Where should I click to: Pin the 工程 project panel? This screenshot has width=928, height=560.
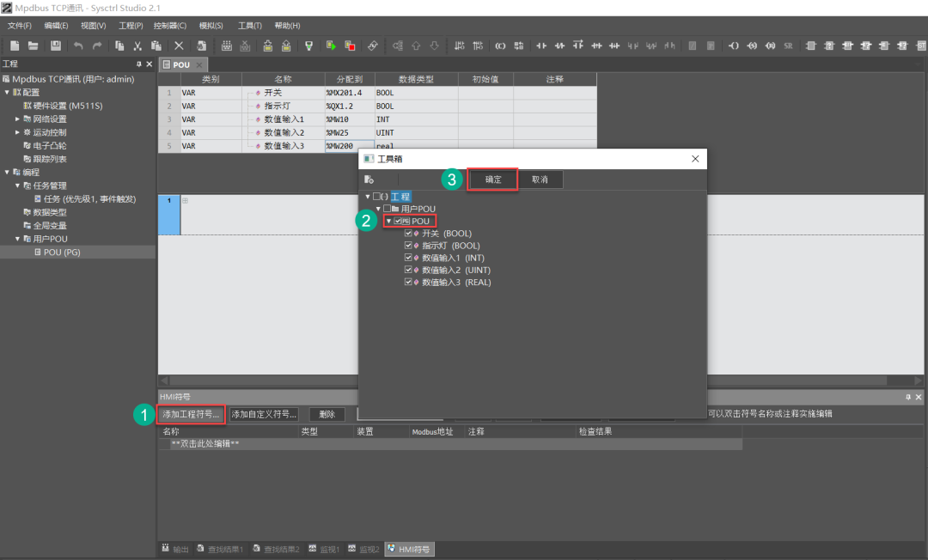coord(139,64)
